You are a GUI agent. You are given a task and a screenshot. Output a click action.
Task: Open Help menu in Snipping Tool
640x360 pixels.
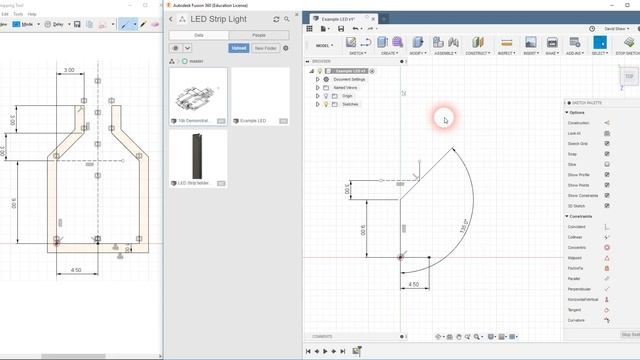pyautogui.click(x=32, y=14)
